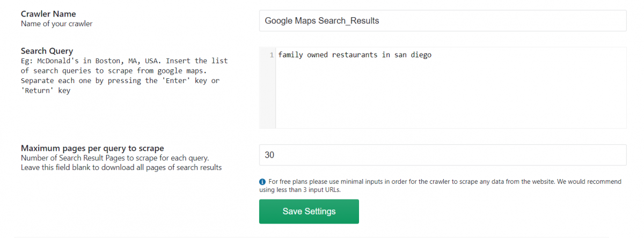Click the 'Separate each one by pressing' instruction line
644x238 pixels.
point(120,80)
